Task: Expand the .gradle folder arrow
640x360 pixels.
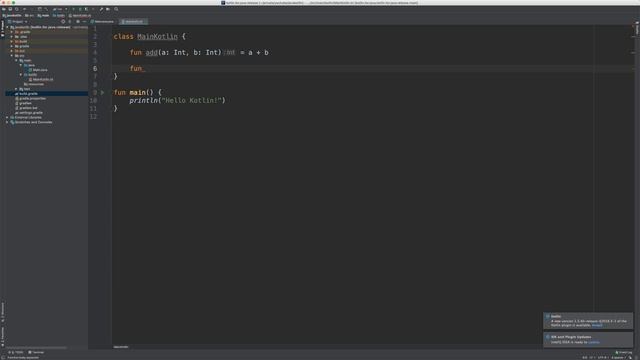Action: [x=12, y=32]
